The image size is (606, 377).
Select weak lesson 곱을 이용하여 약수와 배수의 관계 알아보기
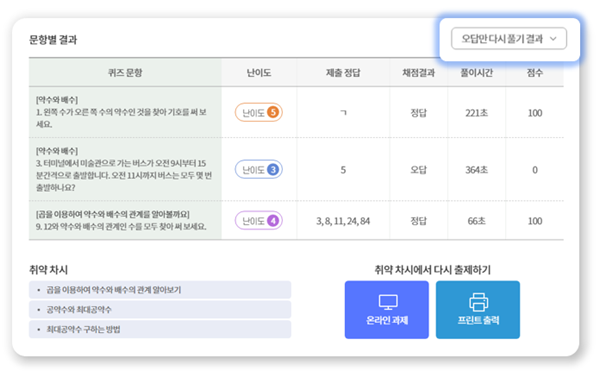160,290
